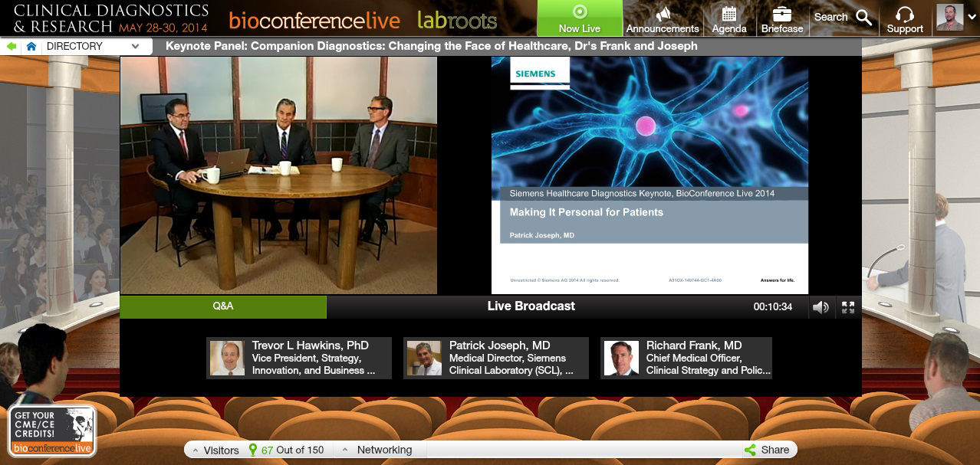Open the Now Live tab

(x=580, y=18)
